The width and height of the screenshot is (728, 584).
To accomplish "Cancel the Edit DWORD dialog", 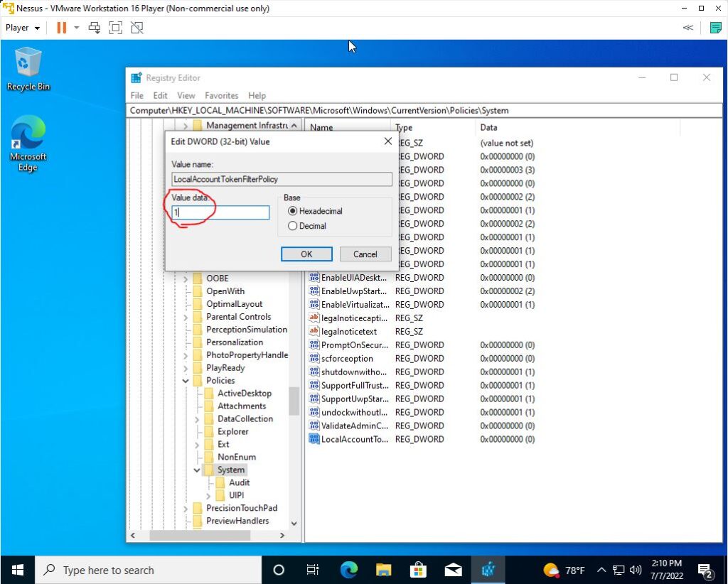I will [365, 254].
